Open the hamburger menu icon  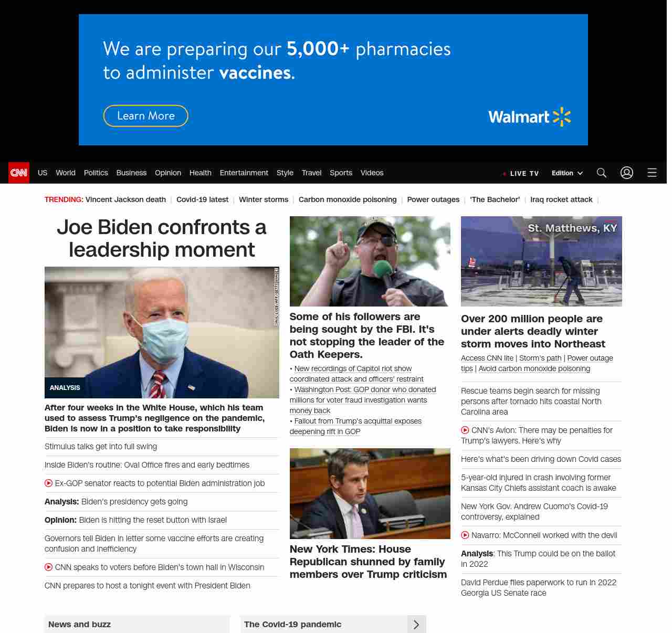point(652,173)
